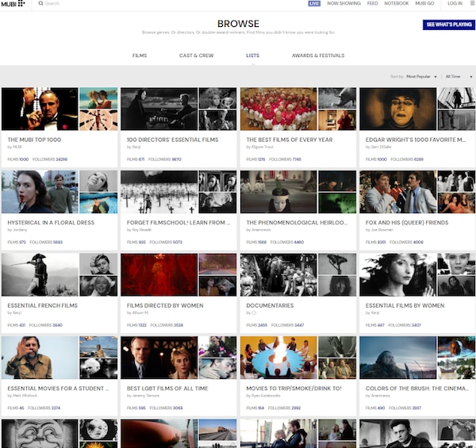Switch to the Cast & Crew tab
Viewport: 476px width, 448px height.
(195, 56)
